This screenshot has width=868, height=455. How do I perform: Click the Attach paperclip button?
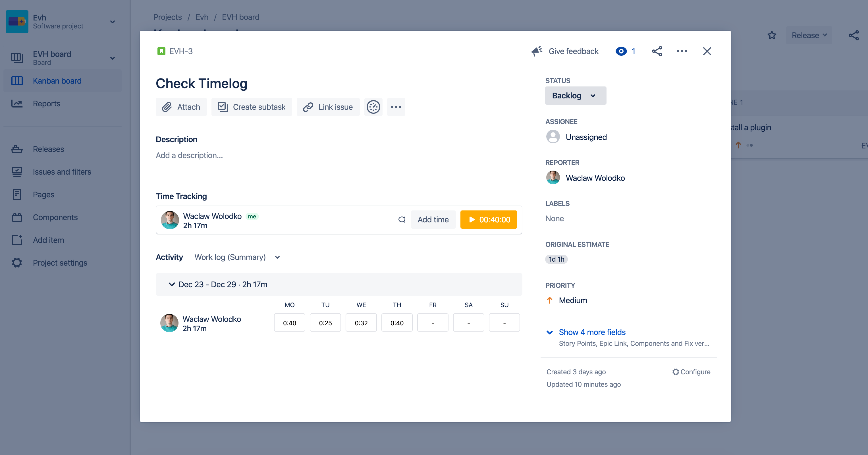pos(181,107)
